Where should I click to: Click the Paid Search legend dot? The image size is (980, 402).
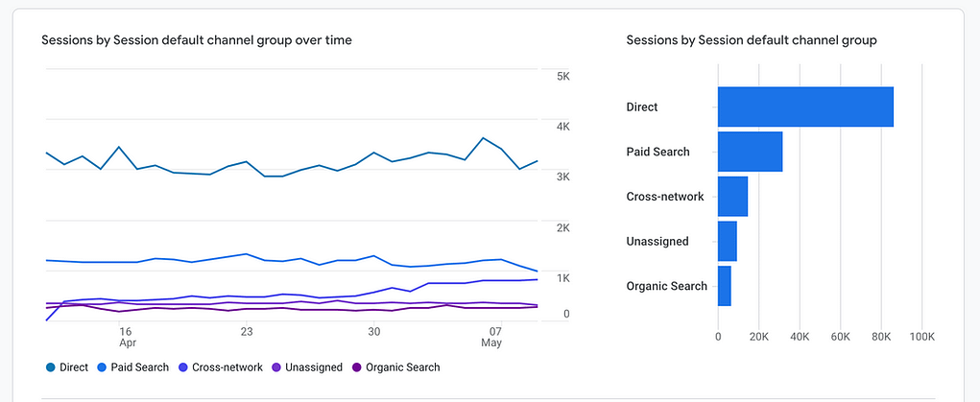pos(102,367)
